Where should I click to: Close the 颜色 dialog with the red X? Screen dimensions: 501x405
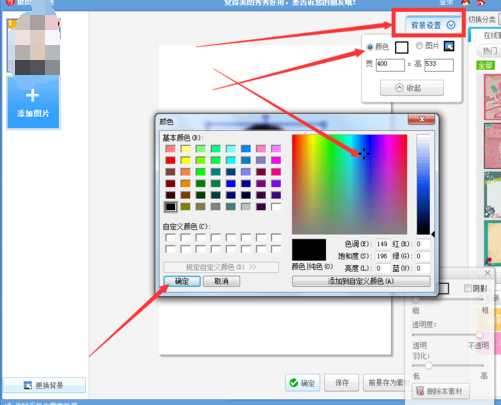coord(421,119)
